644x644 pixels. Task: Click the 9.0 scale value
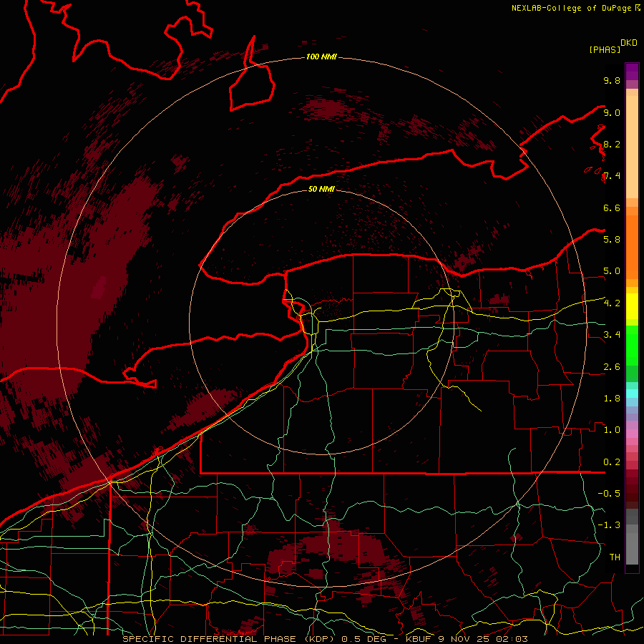click(x=612, y=112)
